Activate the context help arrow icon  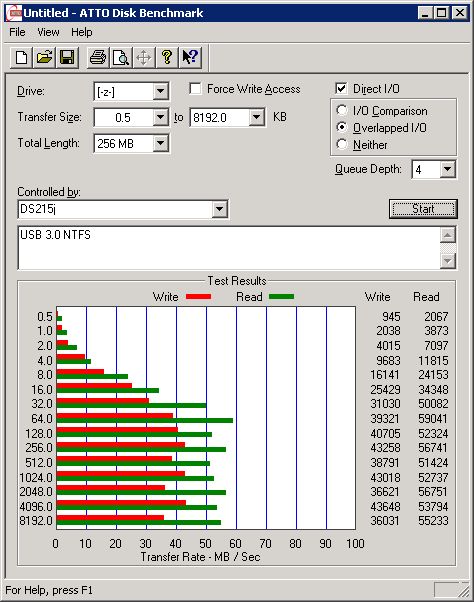[190, 58]
